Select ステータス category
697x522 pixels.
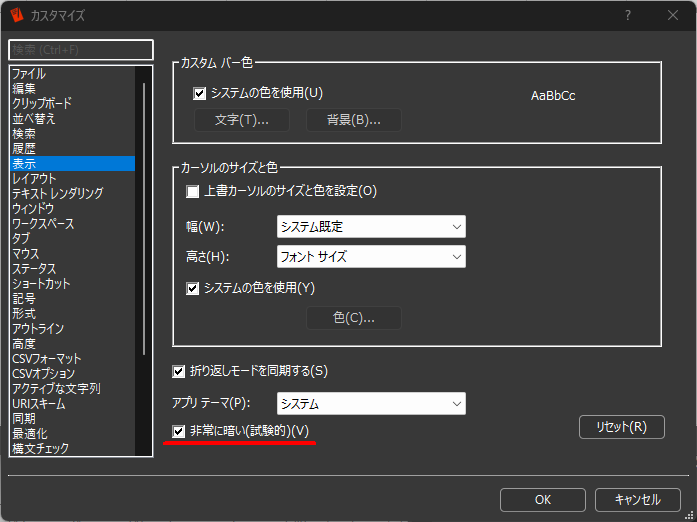[72, 269]
